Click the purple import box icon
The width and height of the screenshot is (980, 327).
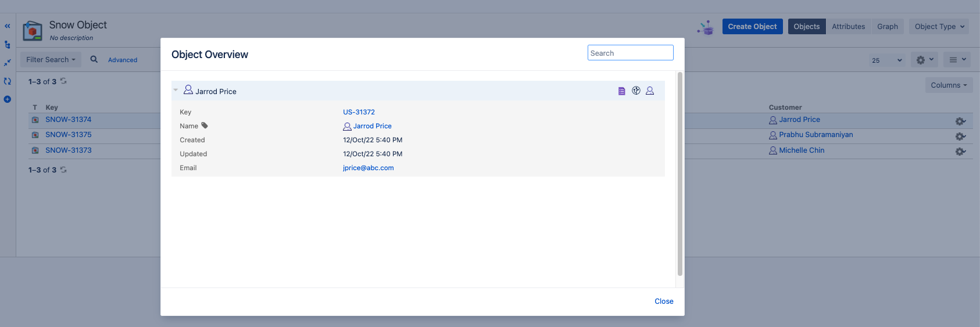coord(706,27)
